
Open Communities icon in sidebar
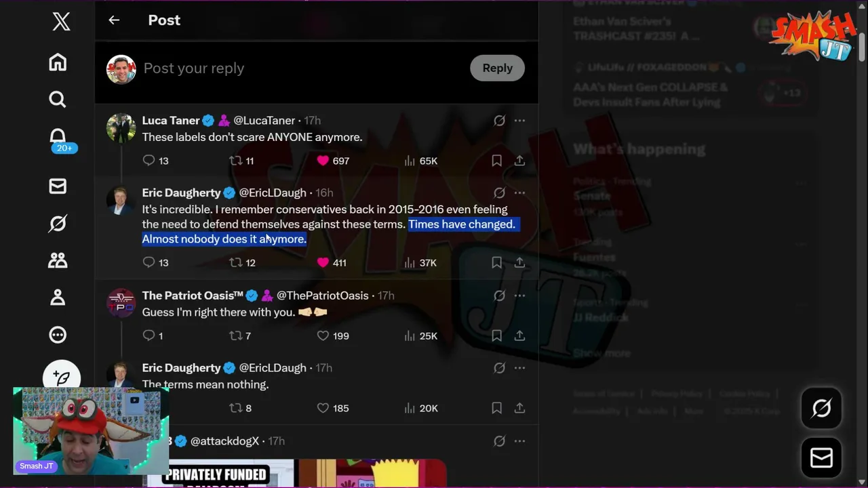58,260
